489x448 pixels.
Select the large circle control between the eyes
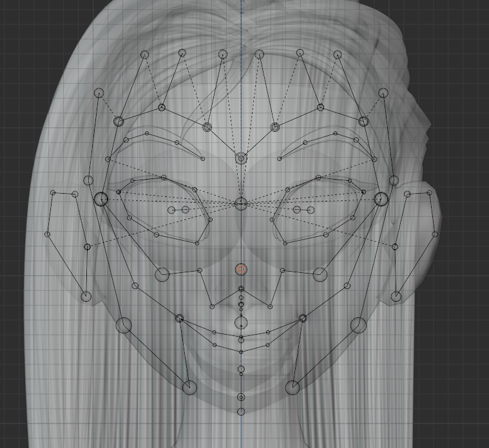241,204
